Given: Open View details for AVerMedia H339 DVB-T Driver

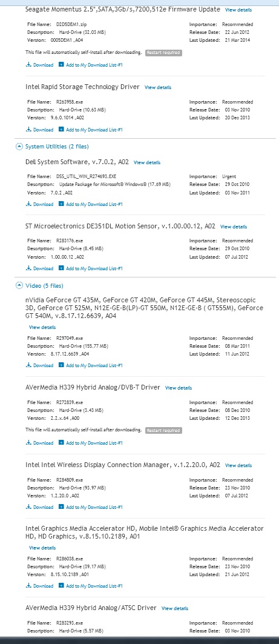Looking at the screenshot, I should pyautogui.click(x=179, y=387).
